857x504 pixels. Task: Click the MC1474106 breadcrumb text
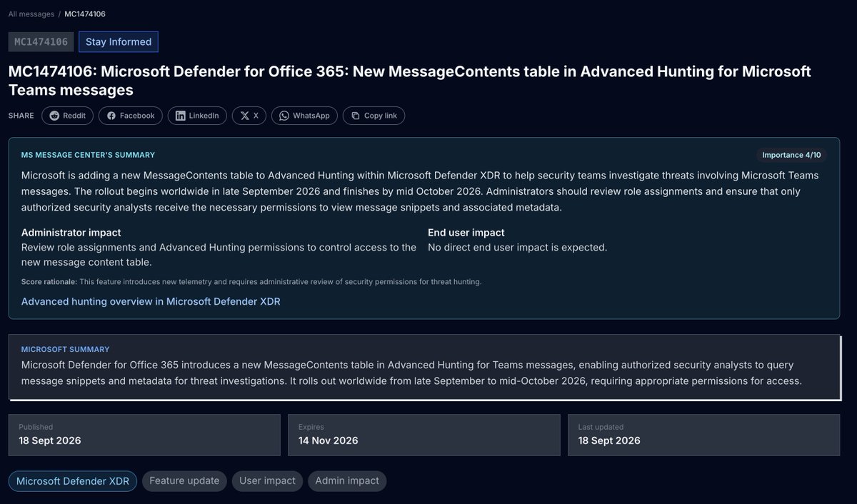tap(85, 14)
